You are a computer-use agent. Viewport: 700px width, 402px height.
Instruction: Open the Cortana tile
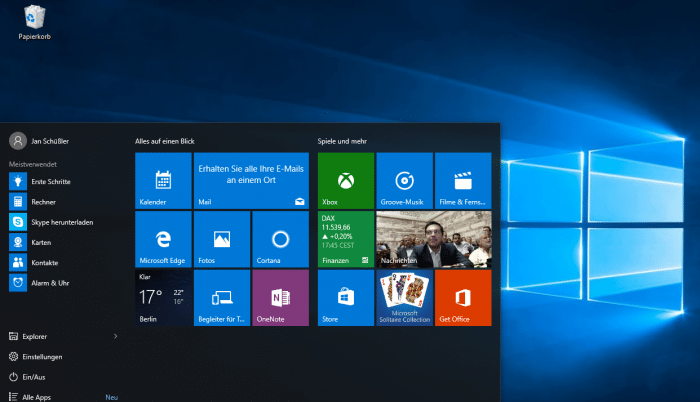pyautogui.click(x=280, y=239)
